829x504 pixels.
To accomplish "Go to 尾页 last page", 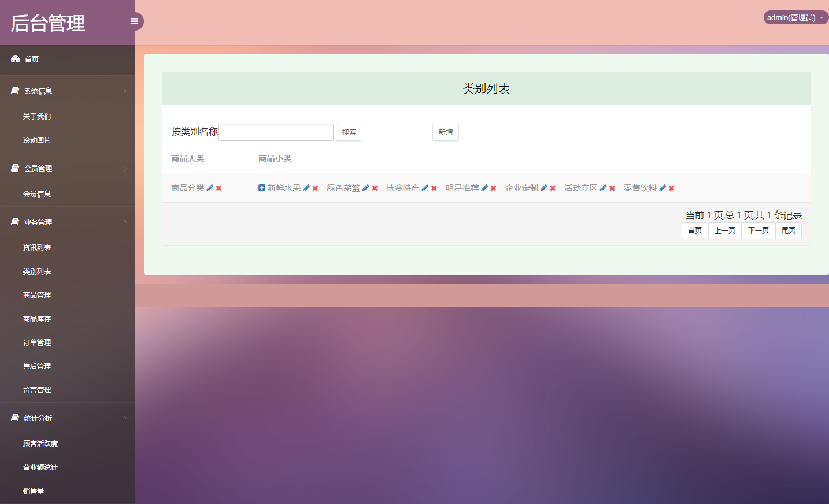I will point(788,230).
